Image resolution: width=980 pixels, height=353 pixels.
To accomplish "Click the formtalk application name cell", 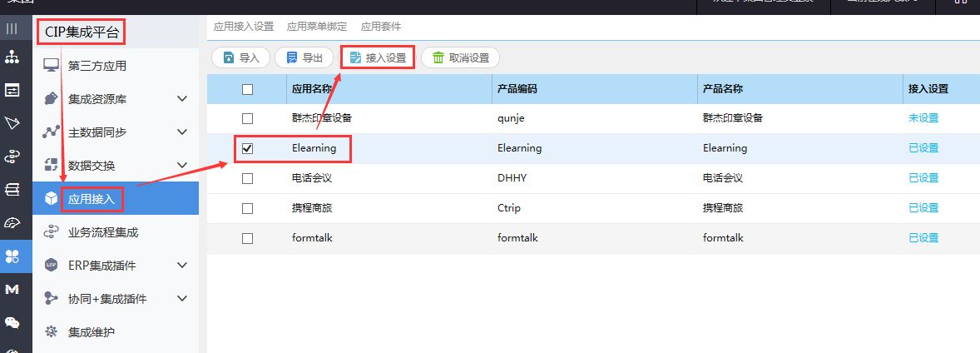I will [x=389, y=238].
